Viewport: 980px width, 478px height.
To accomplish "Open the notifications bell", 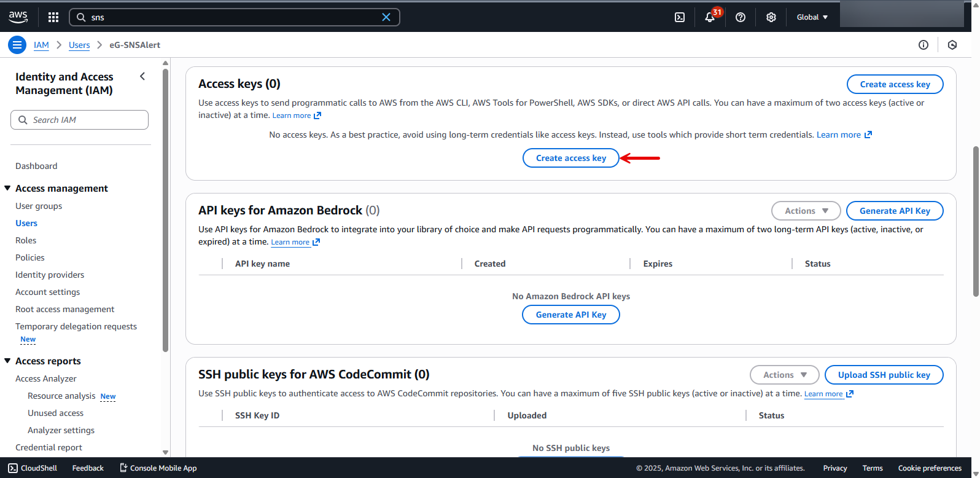I will (x=710, y=17).
